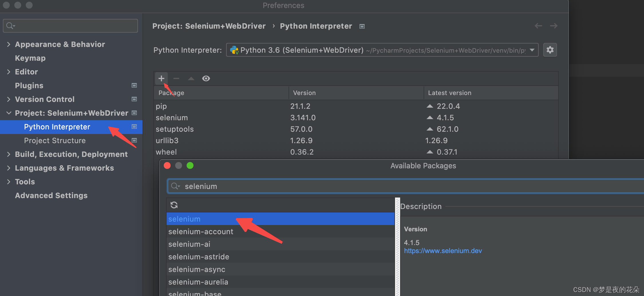Viewport: 644px width, 296px height.
Task: Select selenium-account package
Action: point(280,232)
